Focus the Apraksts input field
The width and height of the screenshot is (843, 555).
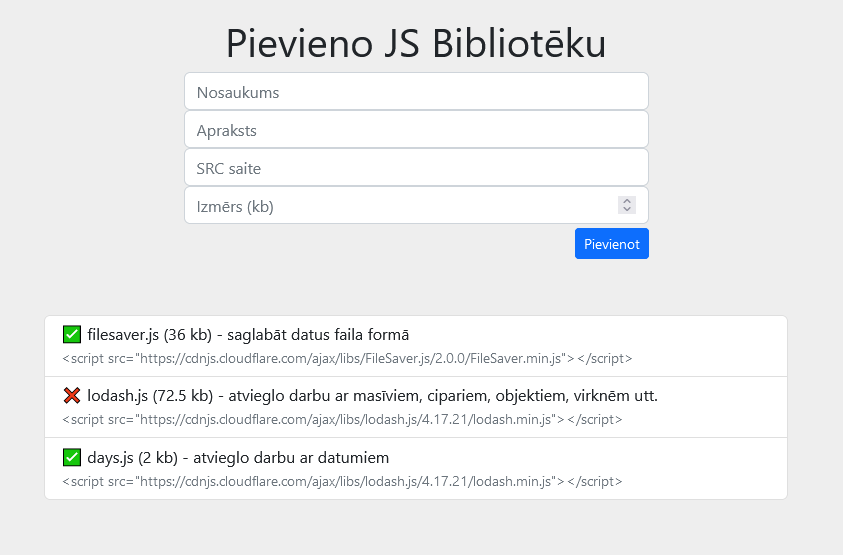coord(416,130)
